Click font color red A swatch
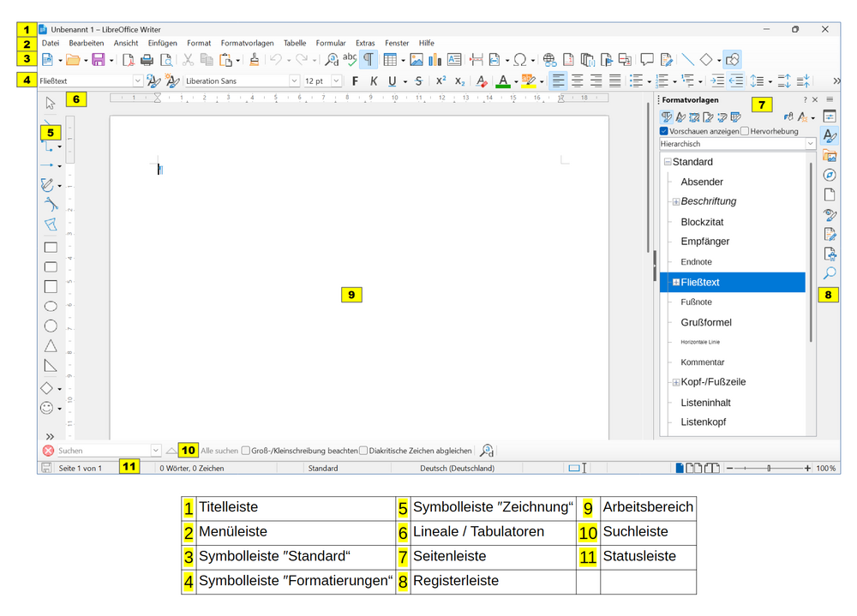Image resolution: width=857 pixels, height=616 pixels. pos(503,81)
